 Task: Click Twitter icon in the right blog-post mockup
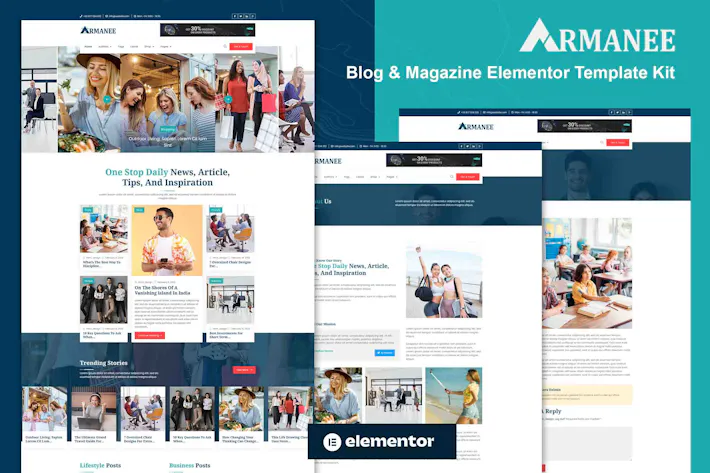(x=617, y=112)
